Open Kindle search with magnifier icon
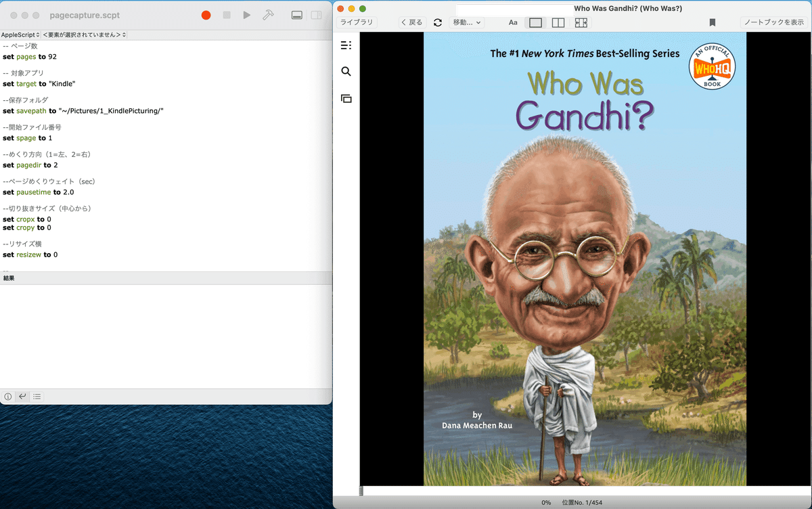Viewport: 812px width, 509px height. click(x=346, y=72)
